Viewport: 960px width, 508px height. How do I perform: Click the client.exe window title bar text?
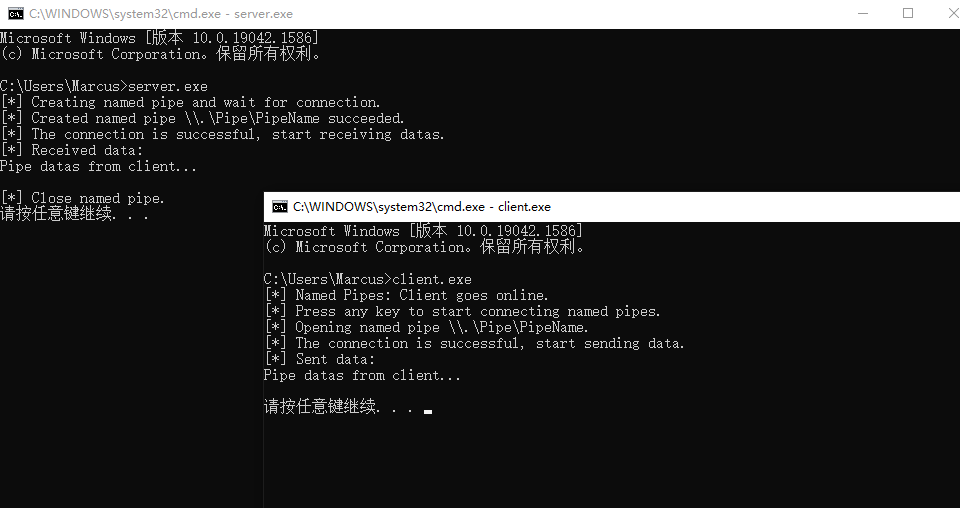[422, 207]
